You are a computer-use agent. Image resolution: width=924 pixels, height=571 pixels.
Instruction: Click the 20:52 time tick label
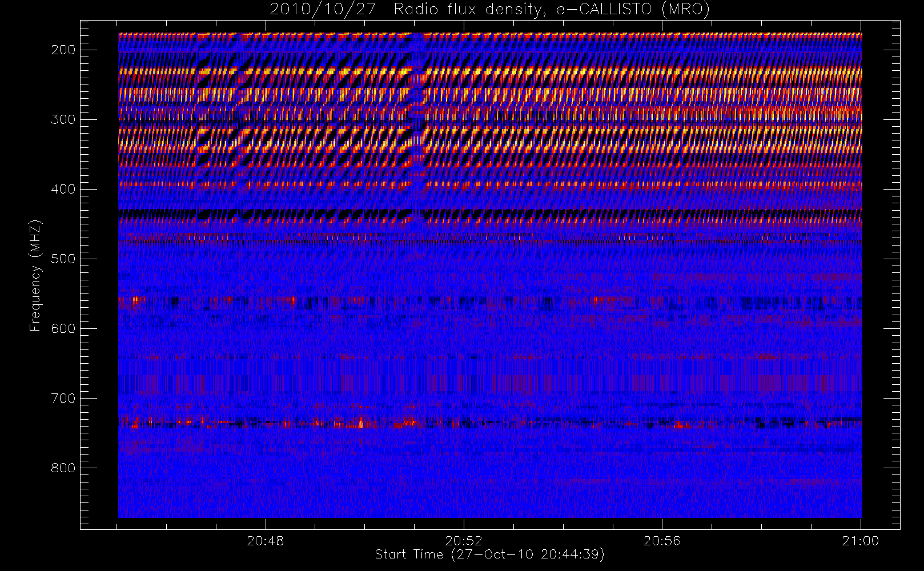[464, 541]
